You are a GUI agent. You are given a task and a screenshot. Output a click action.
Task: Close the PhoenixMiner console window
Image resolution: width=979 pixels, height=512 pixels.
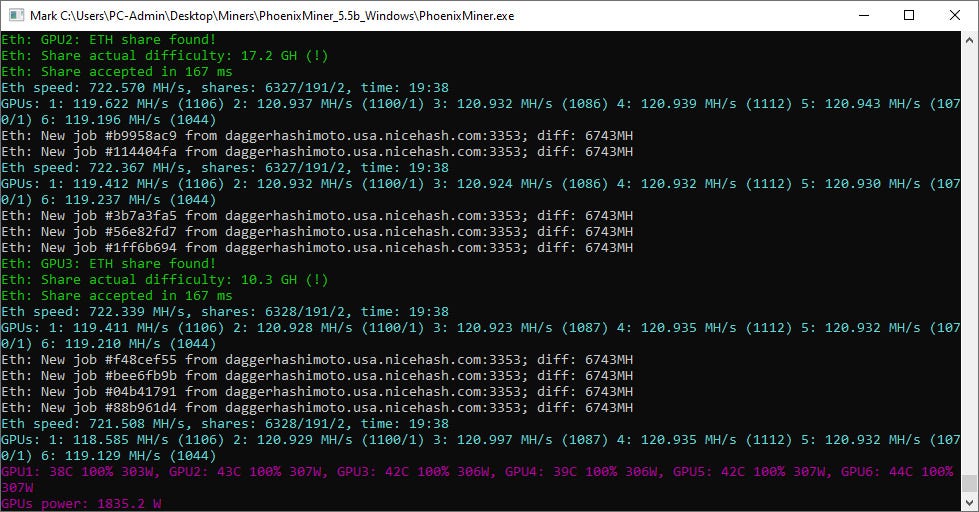[x=955, y=15]
